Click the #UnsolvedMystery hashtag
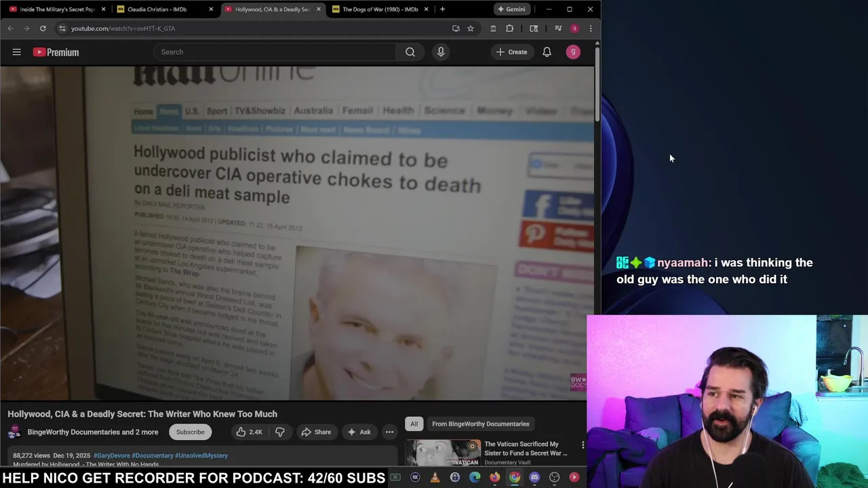The width and height of the screenshot is (868, 488). (x=201, y=455)
